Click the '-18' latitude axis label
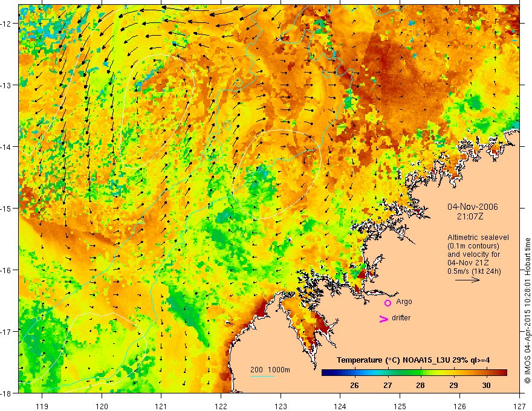Viewport: 532px width, 411px height. tap(6, 393)
